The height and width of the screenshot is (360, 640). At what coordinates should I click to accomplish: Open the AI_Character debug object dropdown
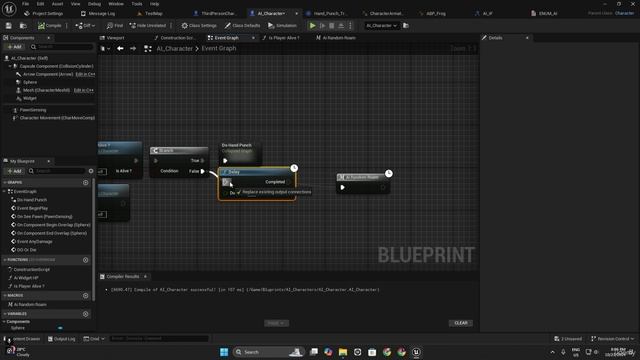pyautogui.click(x=381, y=26)
